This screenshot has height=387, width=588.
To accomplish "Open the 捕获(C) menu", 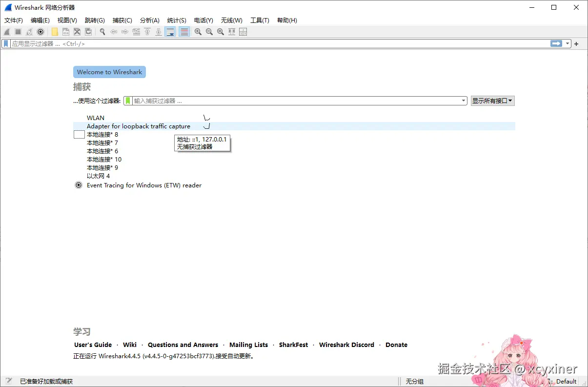I will pos(122,20).
